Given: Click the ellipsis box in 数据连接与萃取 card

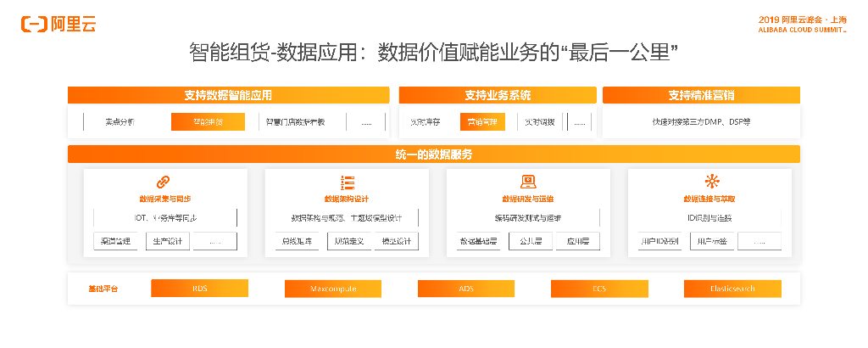Looking at the screenshot, I should tap(759, 241).
